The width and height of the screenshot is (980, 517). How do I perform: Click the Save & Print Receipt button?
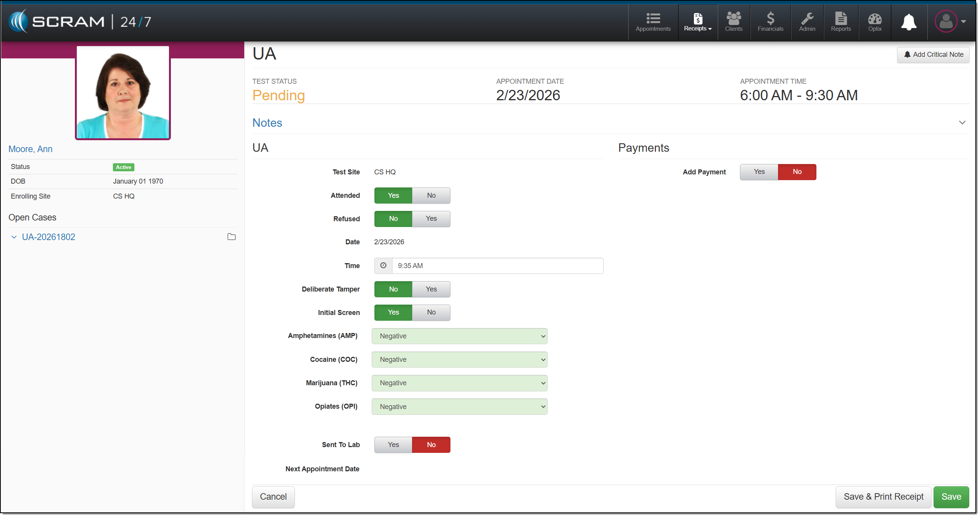coord(883,497)
